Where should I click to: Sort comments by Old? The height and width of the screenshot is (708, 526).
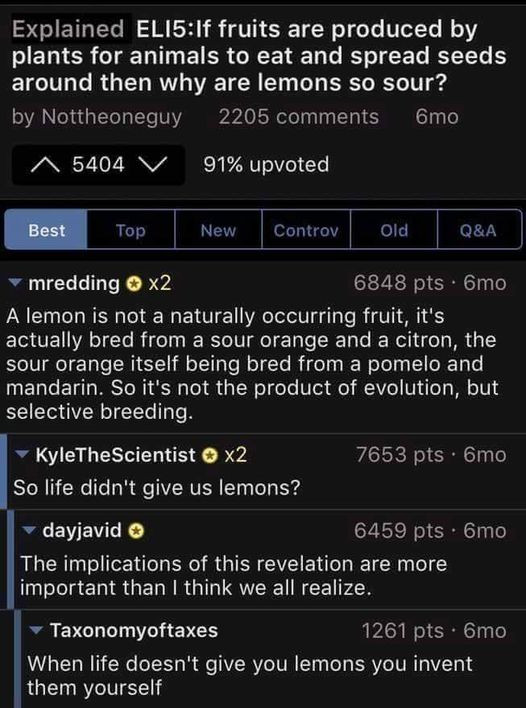coord(394,230)
